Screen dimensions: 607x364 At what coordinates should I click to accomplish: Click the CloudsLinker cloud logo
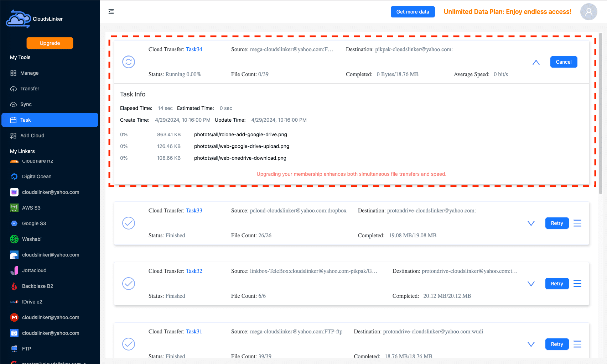point(19,19)
